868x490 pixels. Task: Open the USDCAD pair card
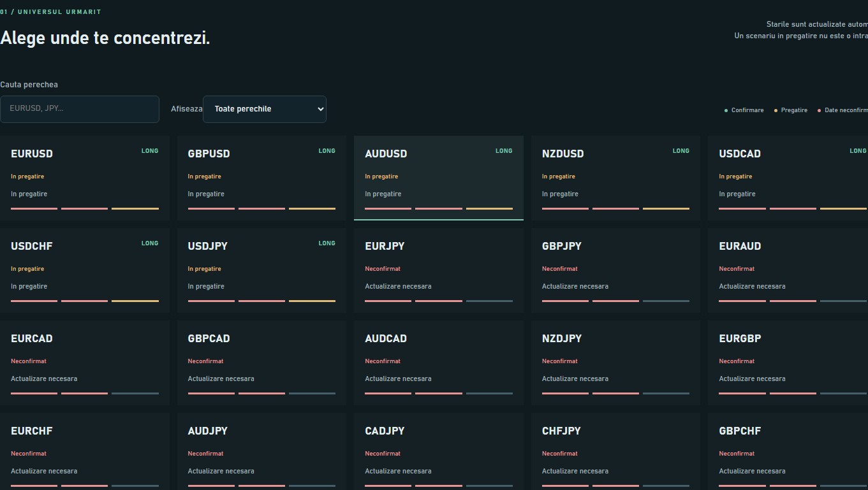pos(788,178)
